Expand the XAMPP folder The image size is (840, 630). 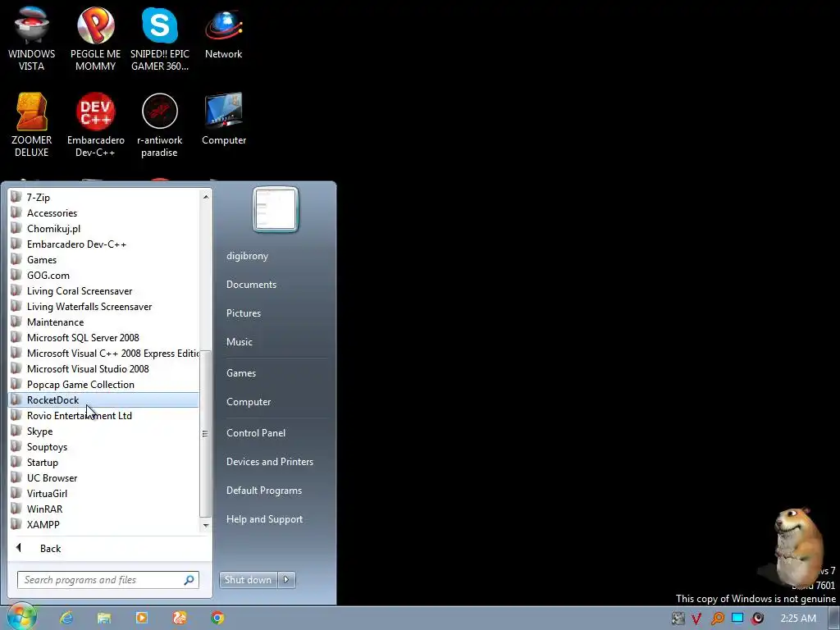pyautogui.click(x=104, y=524)
